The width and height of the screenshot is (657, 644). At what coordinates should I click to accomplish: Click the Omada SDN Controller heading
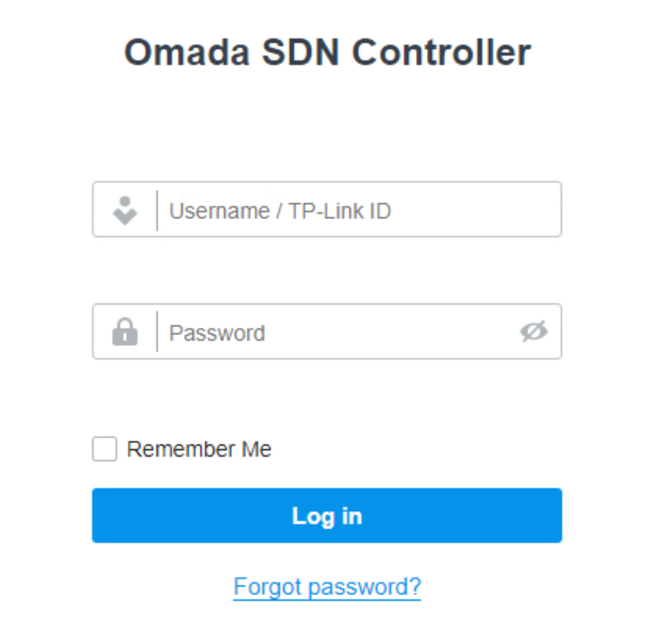pyautogui.click(x=327, y=52)
